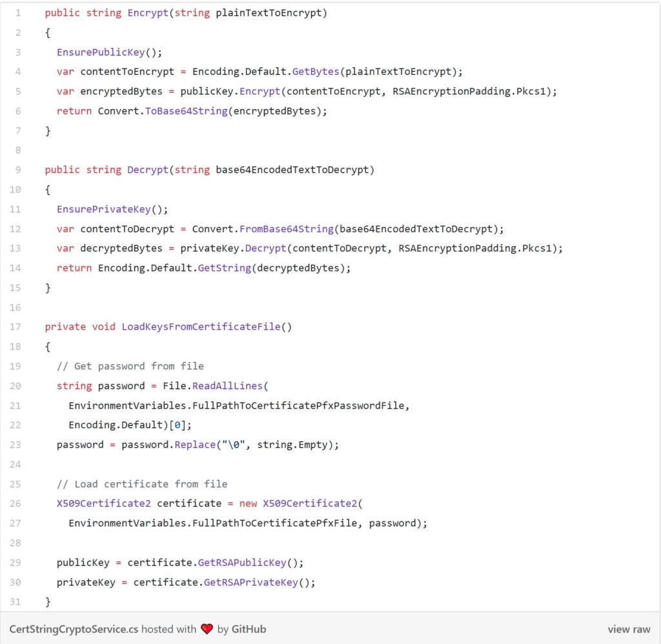Click the view raw link
This screenshot has width=661, height=644.
click(x=629, y=629)
